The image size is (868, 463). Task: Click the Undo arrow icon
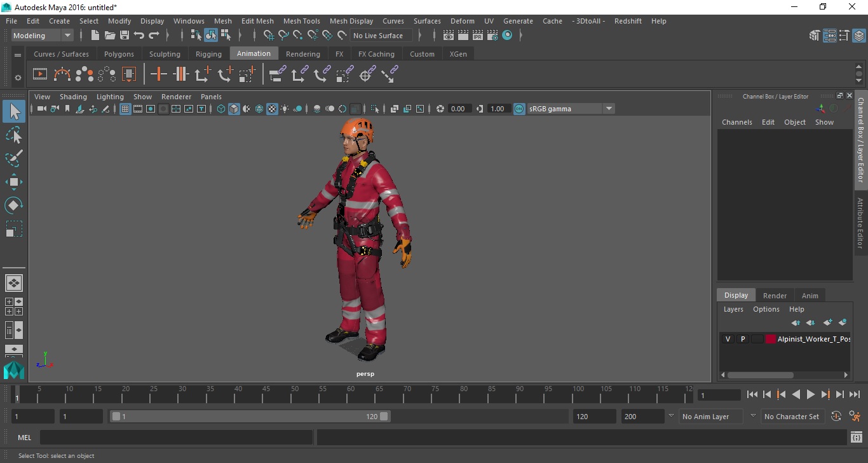(139, 36)
